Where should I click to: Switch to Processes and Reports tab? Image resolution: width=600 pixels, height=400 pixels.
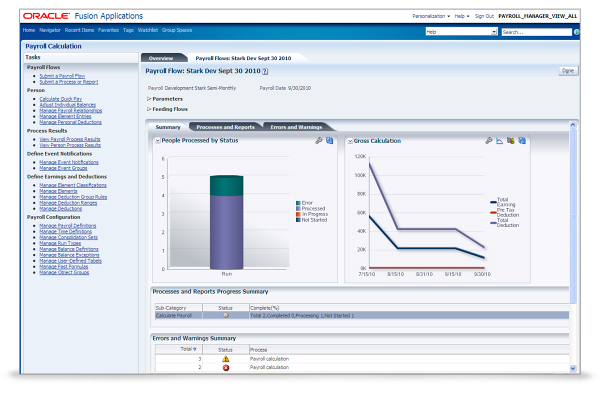click(225, 127)
